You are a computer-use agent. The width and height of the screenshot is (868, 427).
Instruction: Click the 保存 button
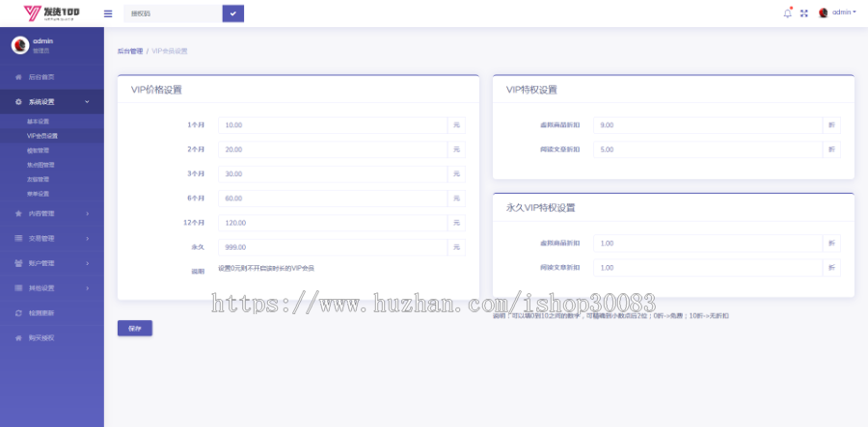tap(134, 329)
